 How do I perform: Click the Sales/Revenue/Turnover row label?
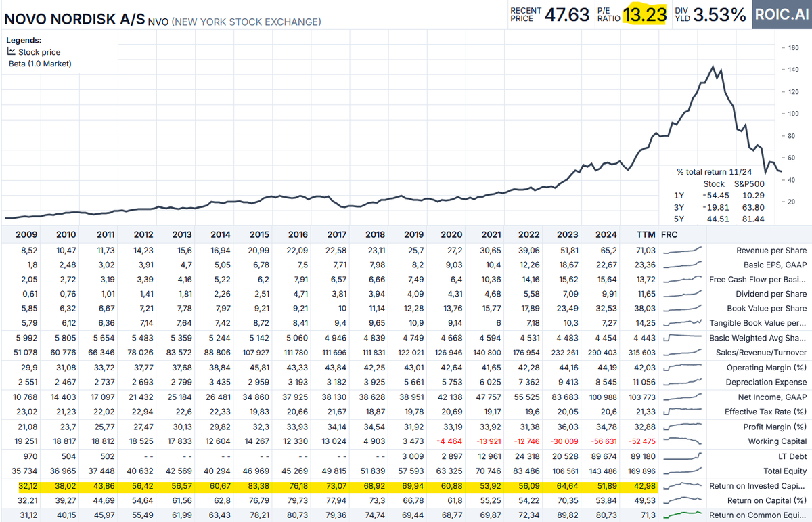[x=761, y=353]
